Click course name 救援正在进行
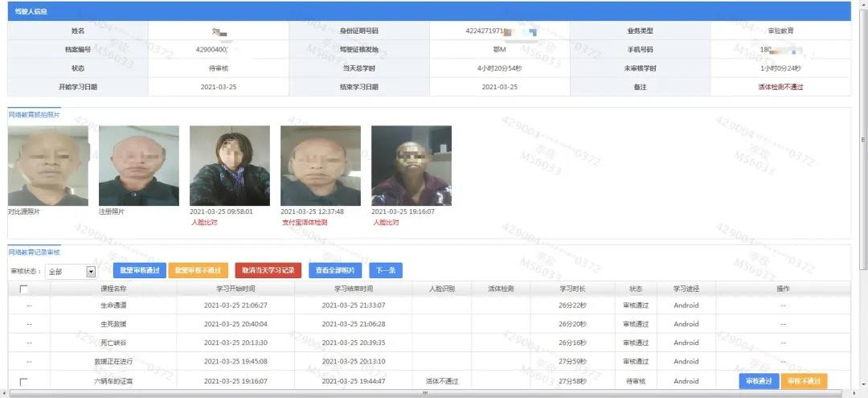The image size is (868, 398). (113, 362)
